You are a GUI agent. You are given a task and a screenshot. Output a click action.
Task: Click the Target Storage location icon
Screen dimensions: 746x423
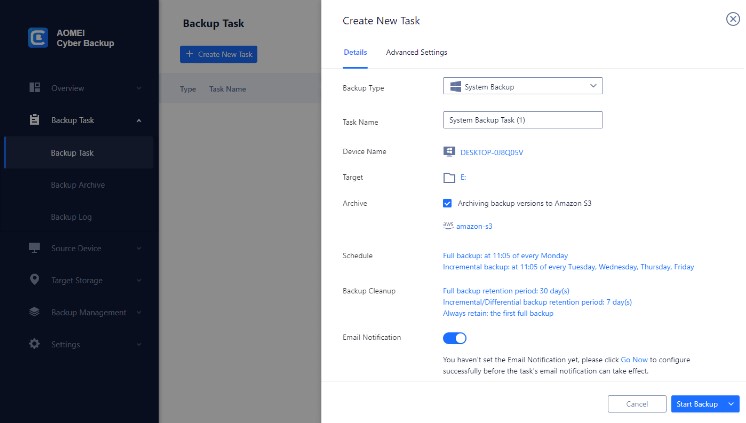34,280
